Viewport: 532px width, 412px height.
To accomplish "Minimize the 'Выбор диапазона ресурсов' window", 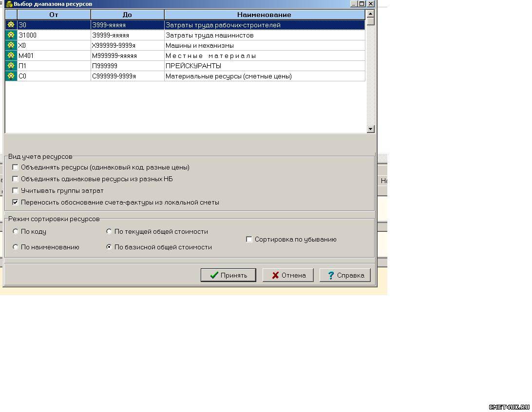I will click(x=354, y=4).
